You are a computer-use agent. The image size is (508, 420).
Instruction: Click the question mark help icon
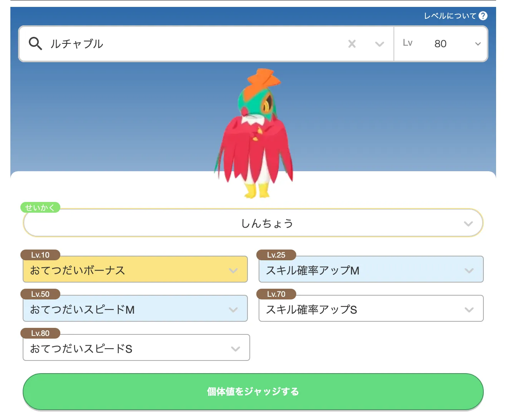tap(483, 16)
